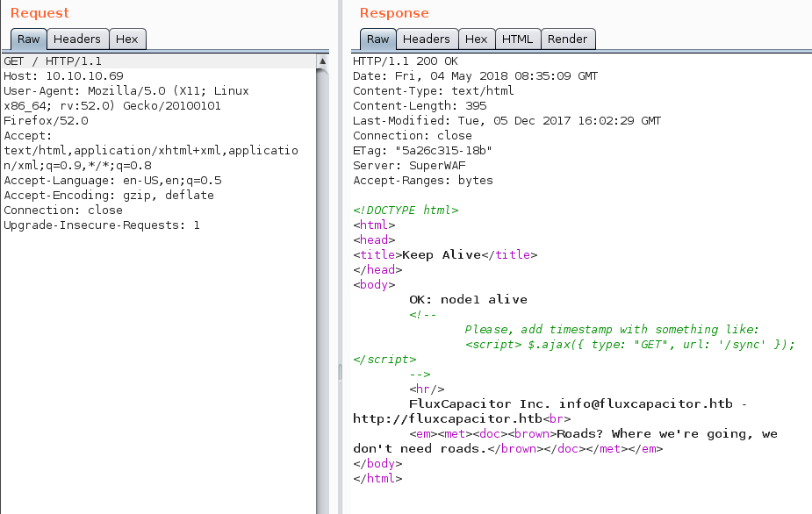Click the 'Roads? Where we're going' line

[593, 434]
